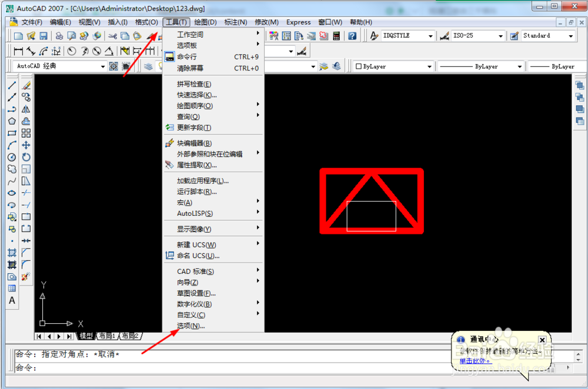Select the Line drawing tool

(x=12, y=85)
